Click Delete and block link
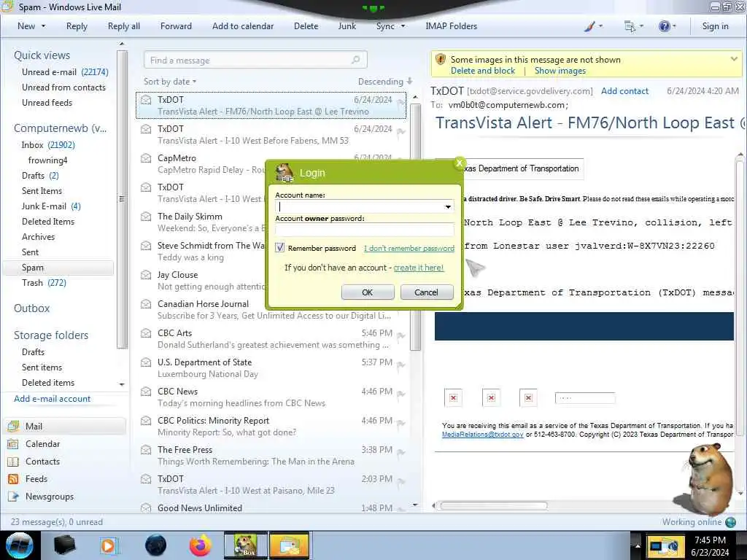747x560 pixels. pyautogui.click(x=483, y=71)
